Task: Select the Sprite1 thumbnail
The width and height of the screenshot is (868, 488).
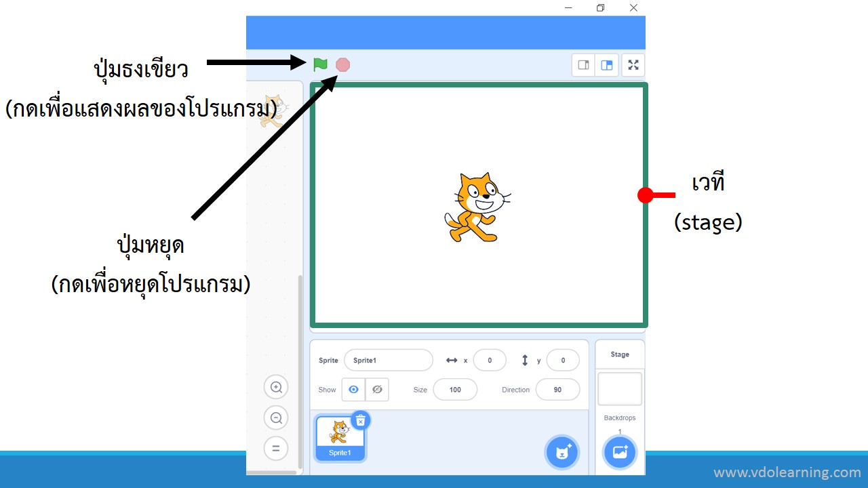Action: 340,437
